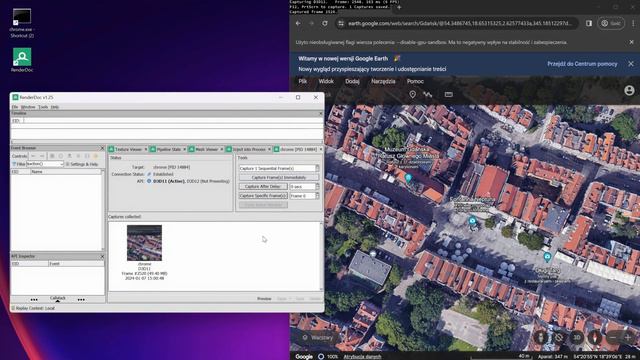
Task: Open the Chrome guest profile button
Action: tap(611, 23)
